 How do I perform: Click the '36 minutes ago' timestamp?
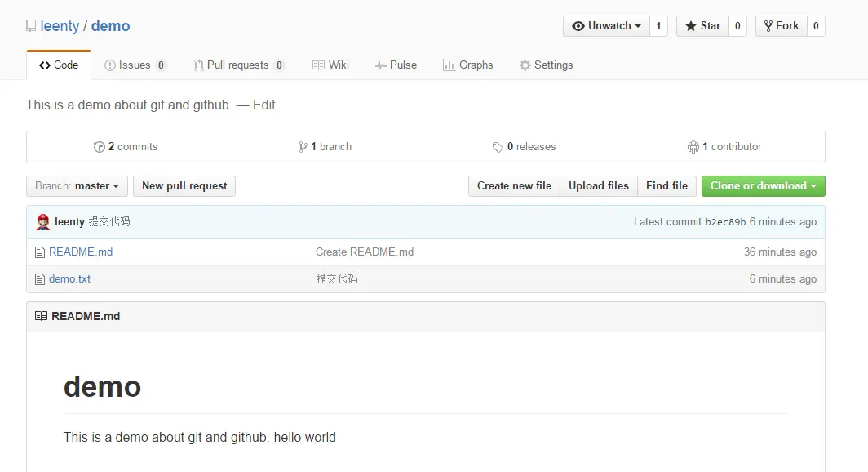coord(781,252)
